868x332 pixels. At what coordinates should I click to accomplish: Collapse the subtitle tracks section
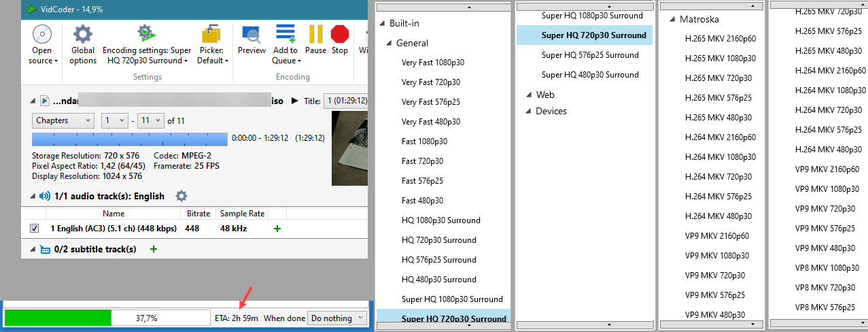point(34,250)
